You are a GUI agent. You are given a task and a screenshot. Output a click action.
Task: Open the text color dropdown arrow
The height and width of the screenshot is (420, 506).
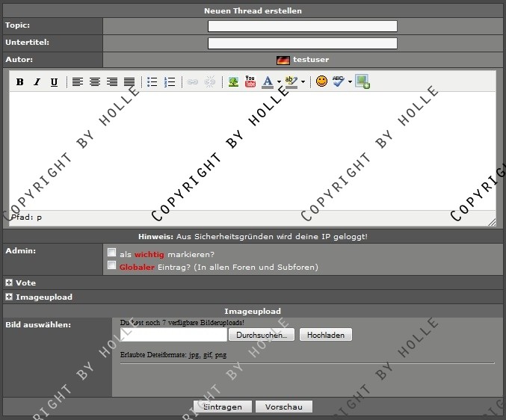tap(279, 82)
